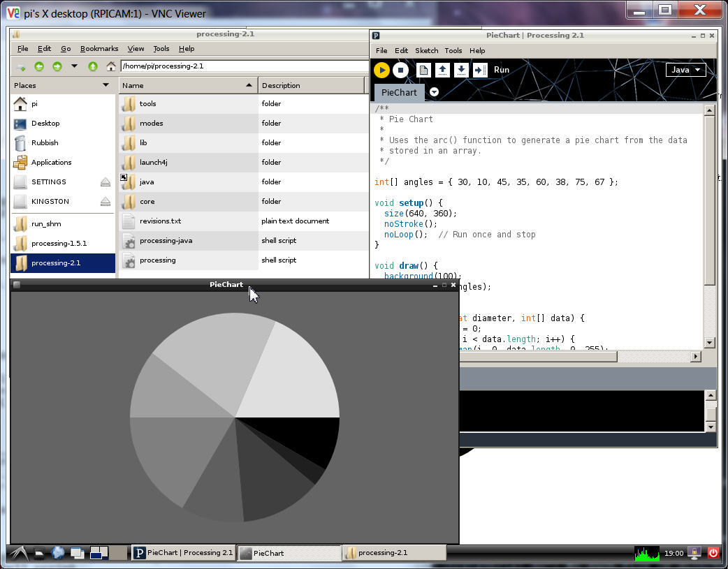
Task: Go up to parent folder with green up arrow
Action: coord(93,66)
